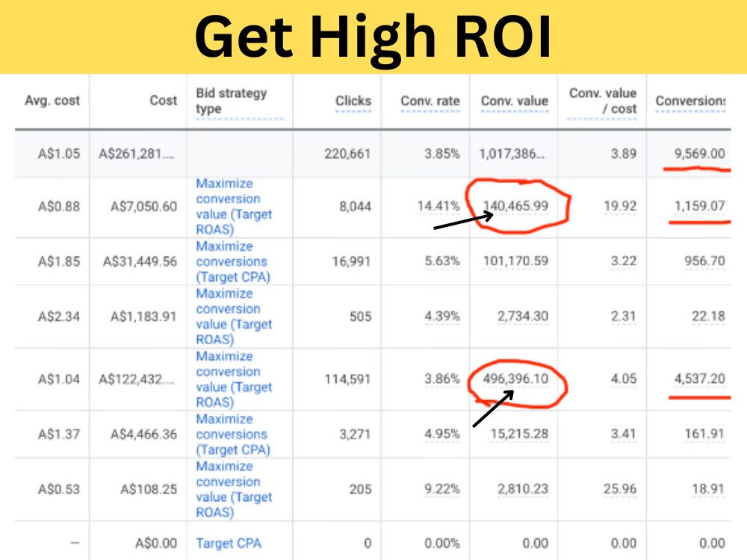Click the A$1,183.91 cost cell
Image resolution: width=747 pixels, height=560 pixels.
144,316
